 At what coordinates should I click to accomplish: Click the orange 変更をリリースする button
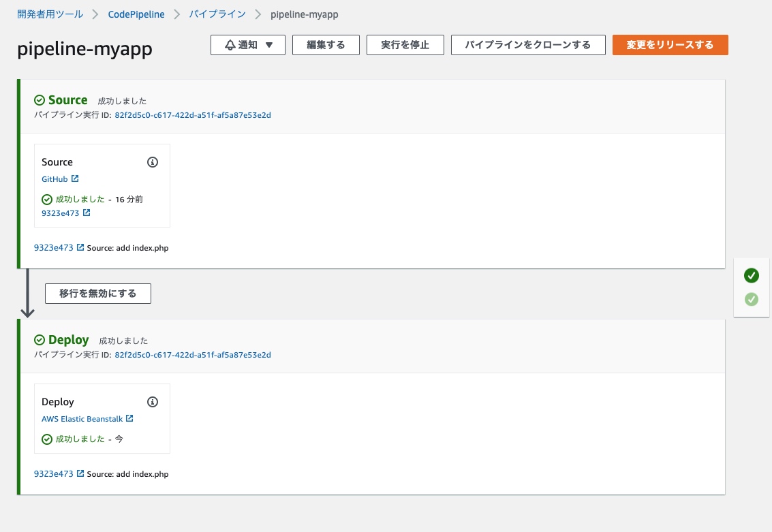point(670,45)
